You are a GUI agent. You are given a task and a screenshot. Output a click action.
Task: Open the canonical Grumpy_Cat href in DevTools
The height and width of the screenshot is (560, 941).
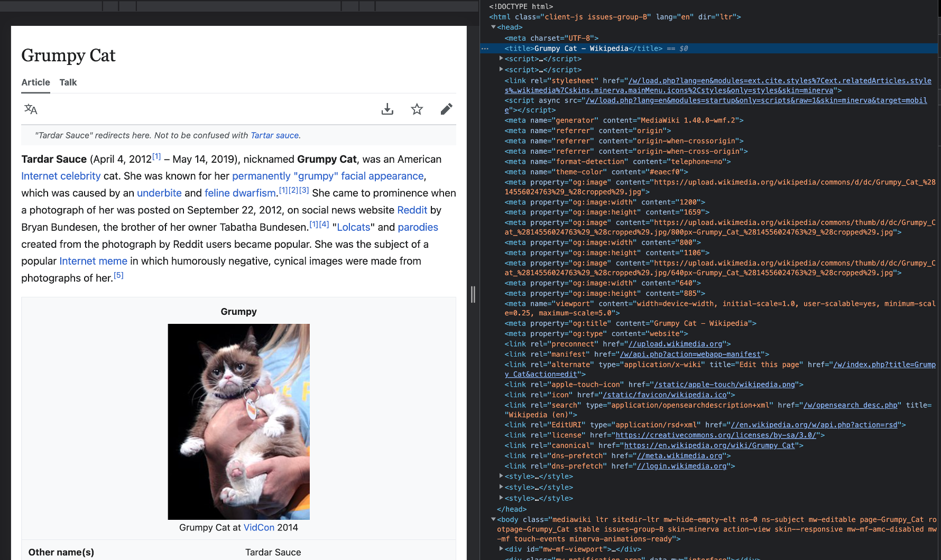[x=709, y=445]
